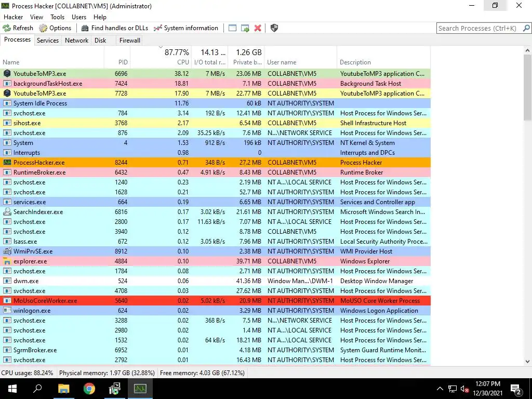Click the Find handles or DLLs binoculars icon

(85, 28)
